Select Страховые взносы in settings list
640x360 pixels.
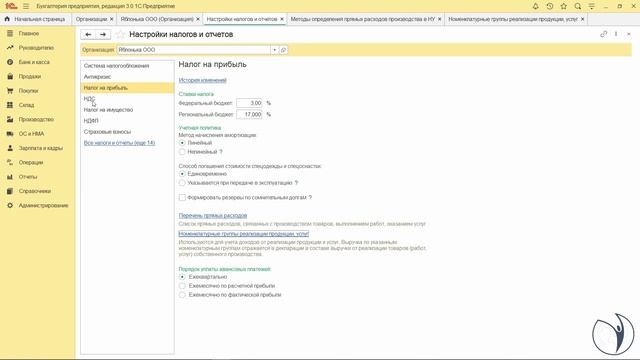point(127,132)
